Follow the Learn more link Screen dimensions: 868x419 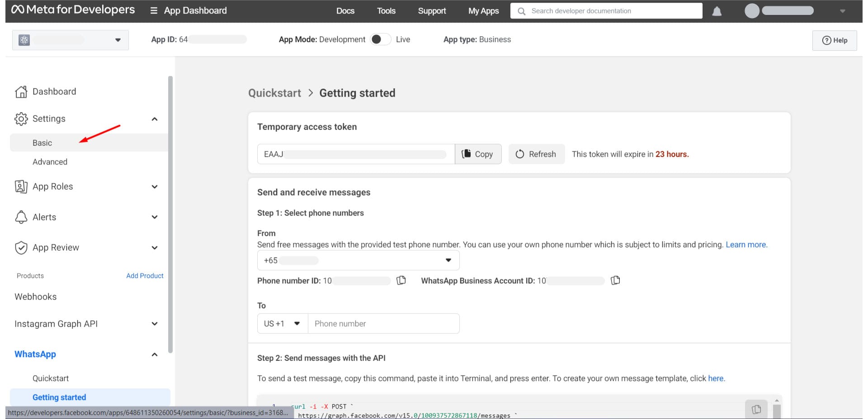(746, 245)
